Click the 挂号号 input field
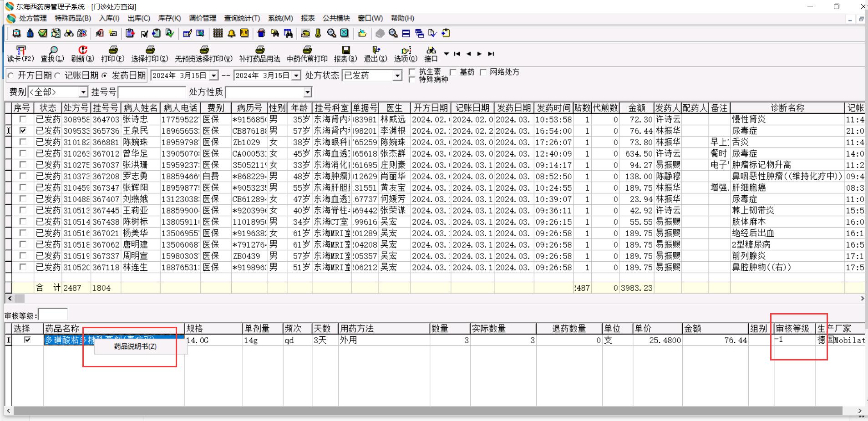Viewport: 868px width, 421px height. coord(152,92)
